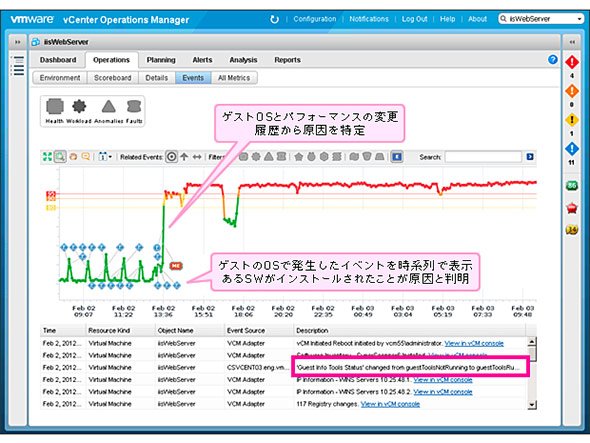Switch to the Dashboard tab

[58, 60]
